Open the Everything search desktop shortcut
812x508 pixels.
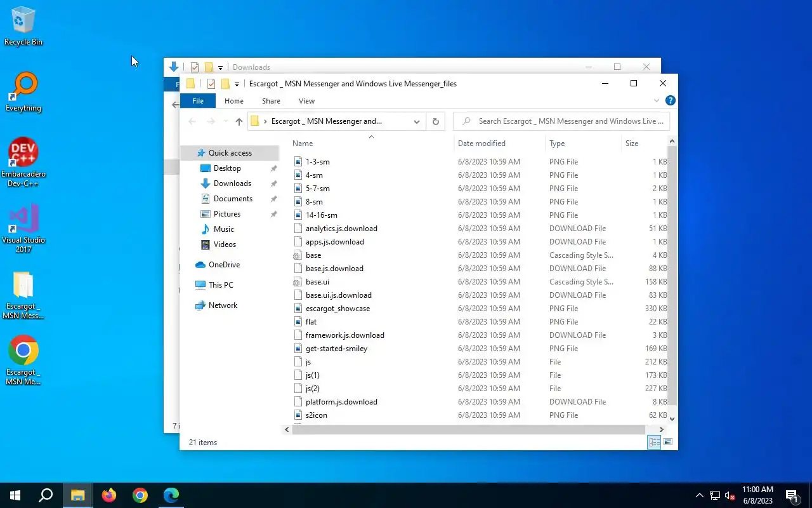click(23, 92)
